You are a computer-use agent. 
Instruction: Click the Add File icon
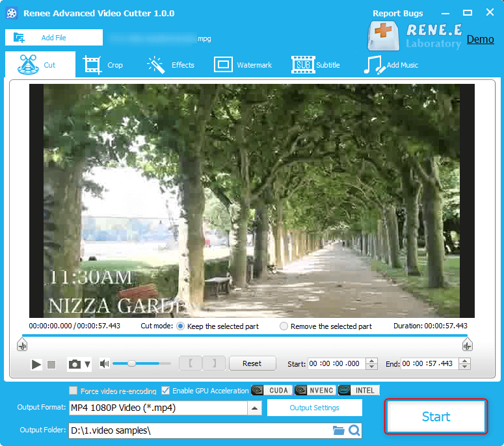(x=18, y=38)
